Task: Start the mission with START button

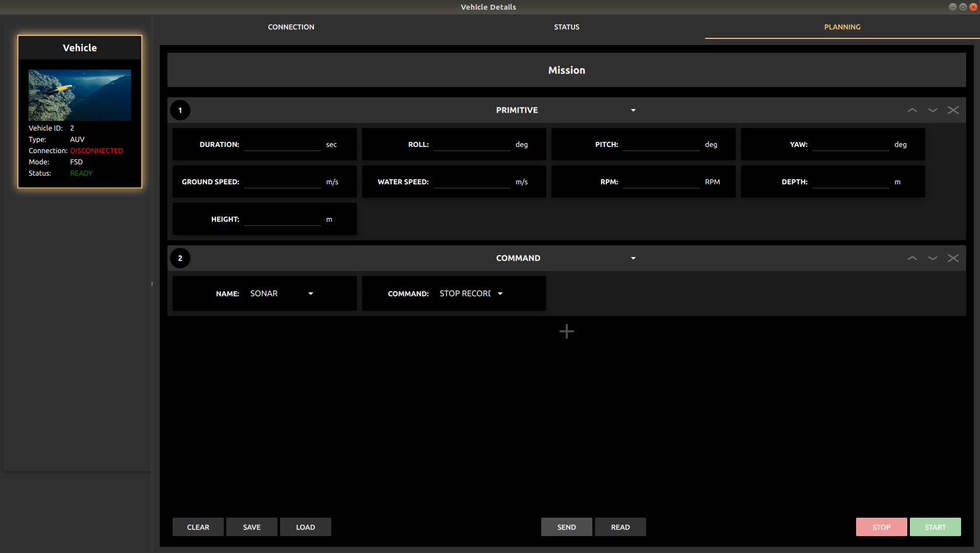Action: [x=935, y=527]
